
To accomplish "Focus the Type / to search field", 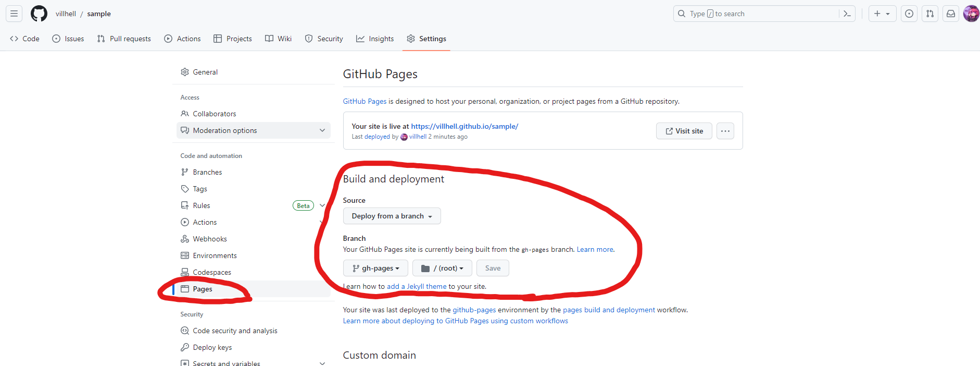I will [x=764, y=14].
